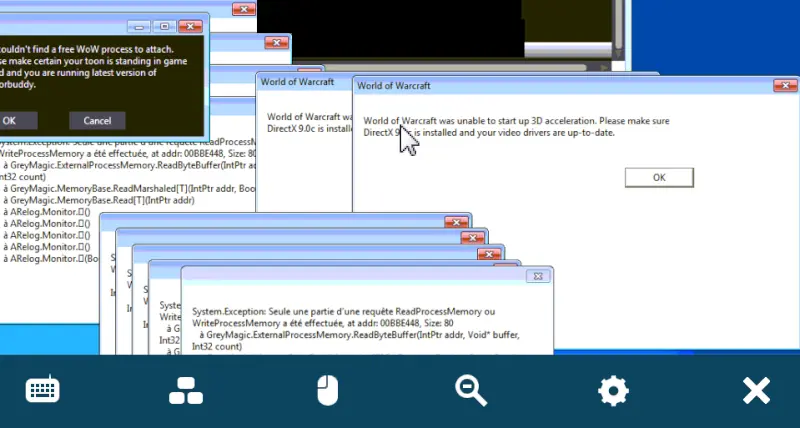Click "DirectX 9.0c is installe" in the rear WoW dialog

(310, 129)
